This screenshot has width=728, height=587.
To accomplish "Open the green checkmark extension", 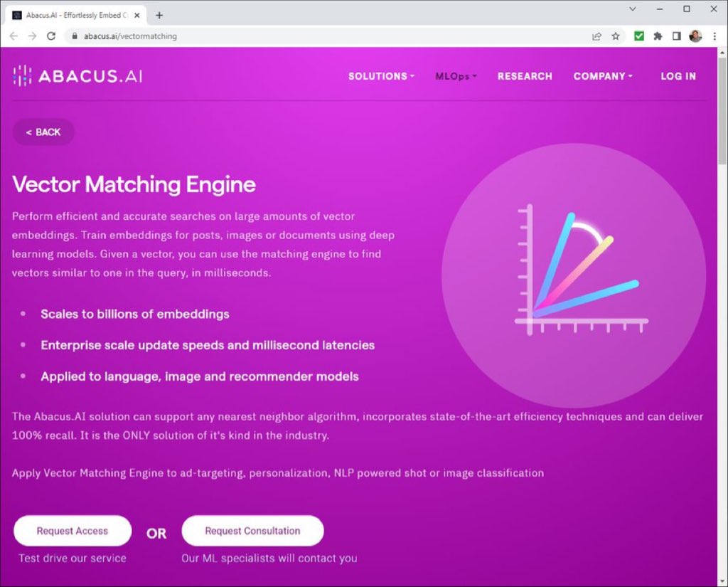I will (x=639, y=36).
